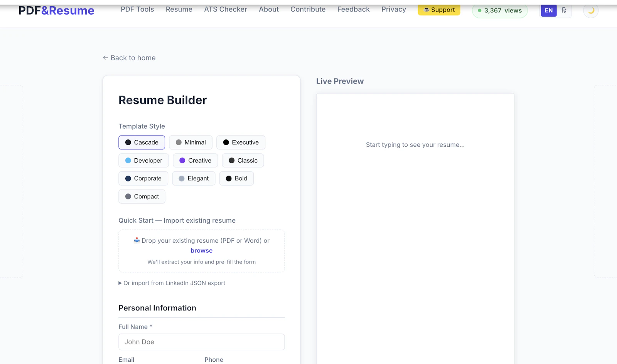Click the Personal Information section heading
617x364 pixels.
(157, 308)
